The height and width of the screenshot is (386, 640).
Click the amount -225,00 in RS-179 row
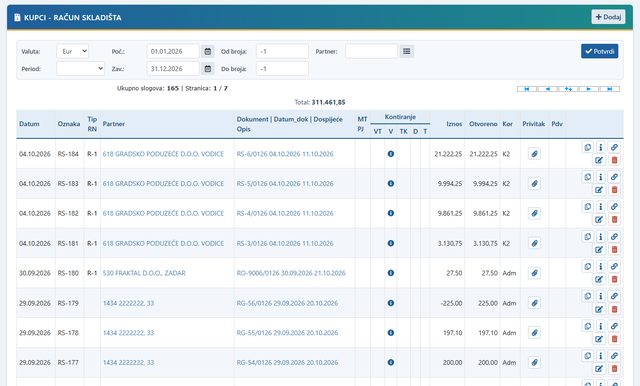451,303
